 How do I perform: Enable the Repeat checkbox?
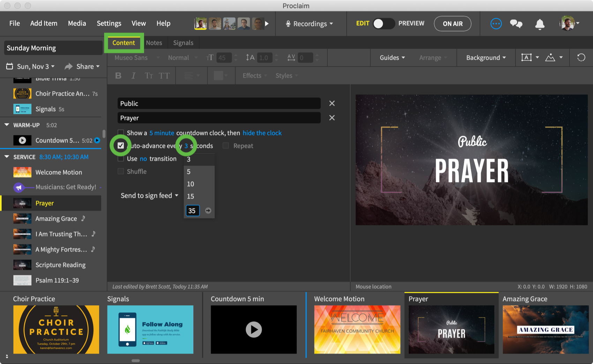tap(226, 146)
